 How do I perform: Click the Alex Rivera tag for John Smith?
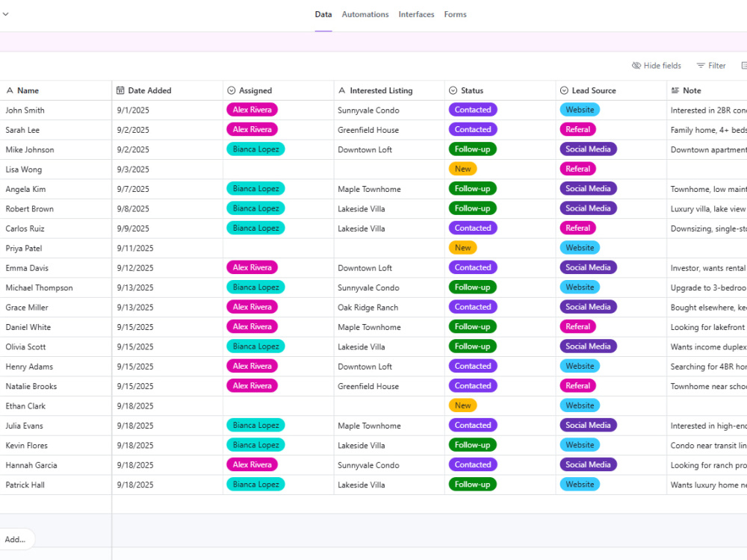[x=252, y=110]
